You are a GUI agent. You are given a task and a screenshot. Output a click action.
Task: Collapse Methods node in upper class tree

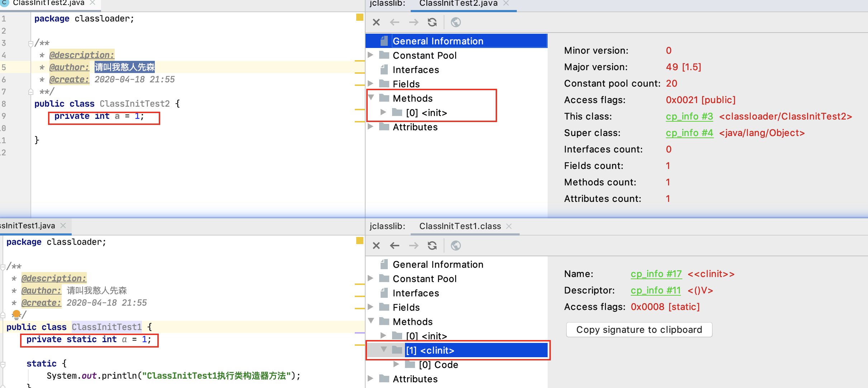(371, 97)
